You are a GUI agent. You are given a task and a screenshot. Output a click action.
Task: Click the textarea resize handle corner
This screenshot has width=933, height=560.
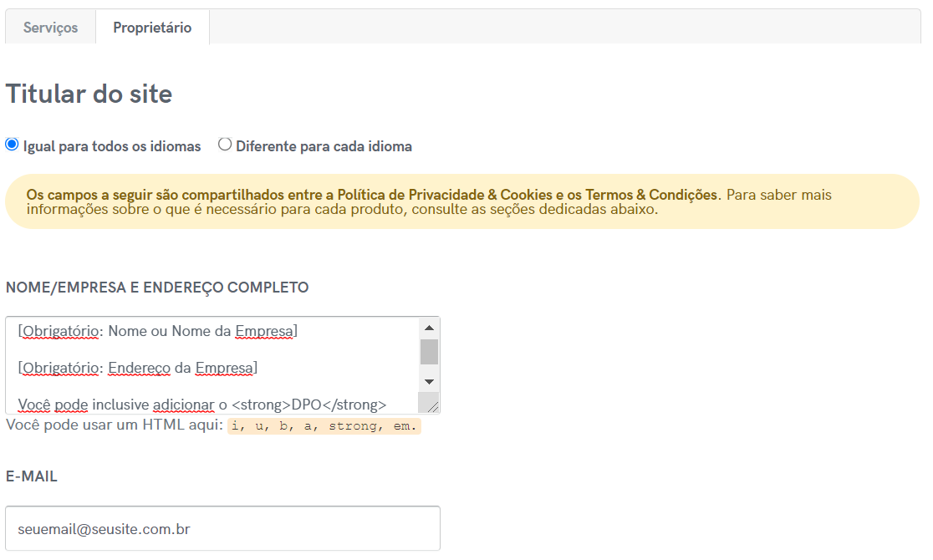432,406
